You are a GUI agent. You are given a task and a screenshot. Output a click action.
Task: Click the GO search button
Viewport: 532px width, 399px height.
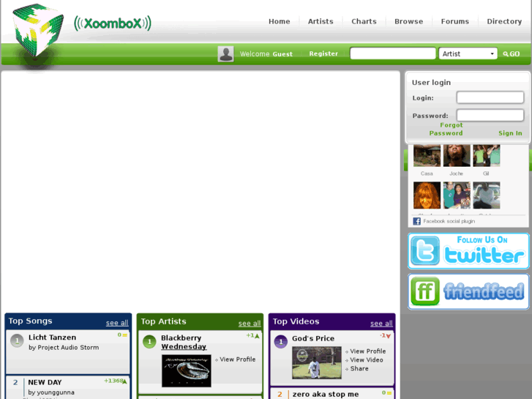[x=512, y=54]
